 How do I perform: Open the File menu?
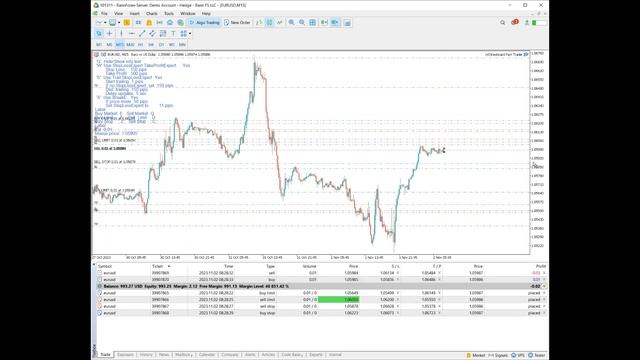[104, 13]
